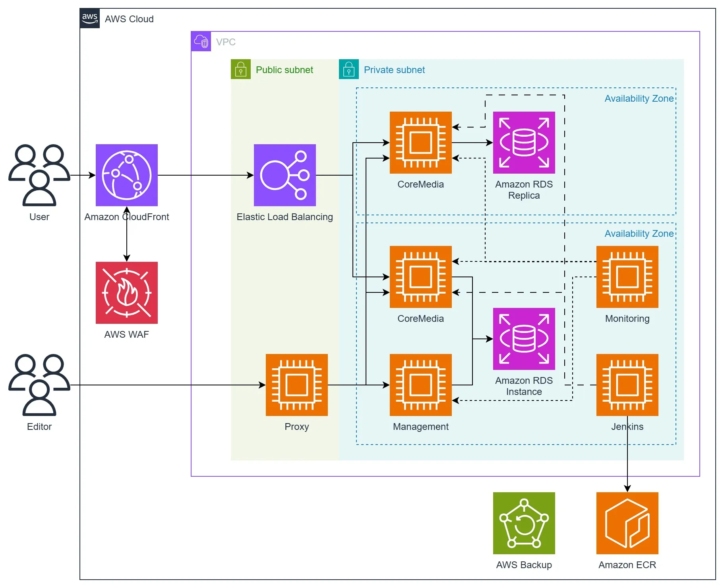
Task: Click the Availability Zone label above Monitoring
Action: click(x=639, y=234)
